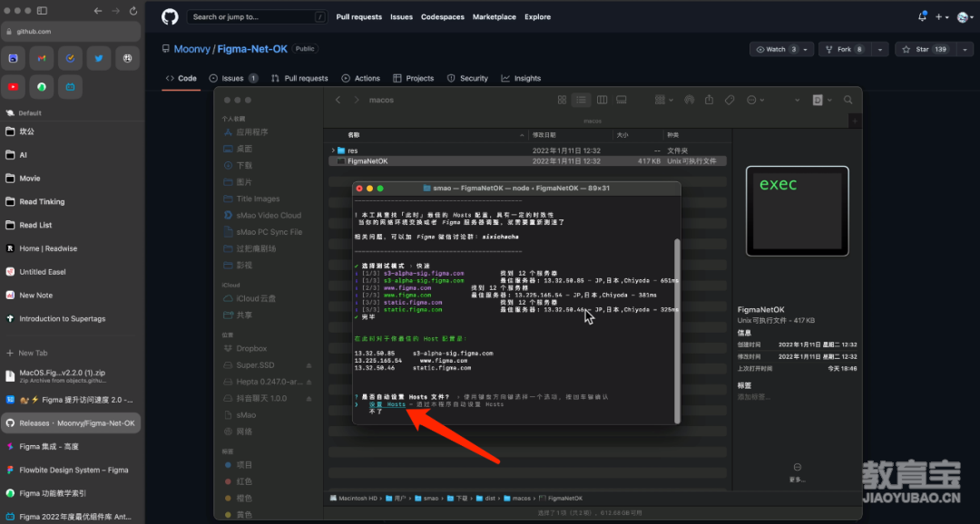Screen dimensions: 980x524
Task: Expand the res folder disclosure arrow
Action: point(333,150)
